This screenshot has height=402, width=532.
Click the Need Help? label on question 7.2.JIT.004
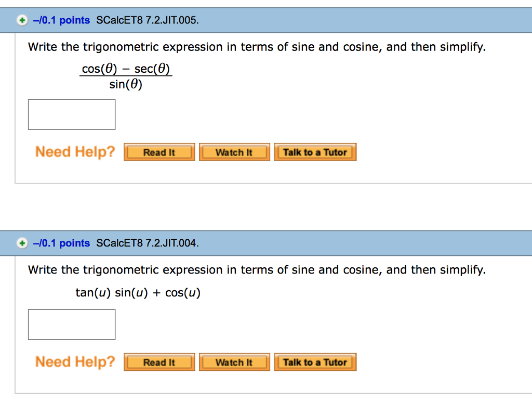click(x=74, y=361)
